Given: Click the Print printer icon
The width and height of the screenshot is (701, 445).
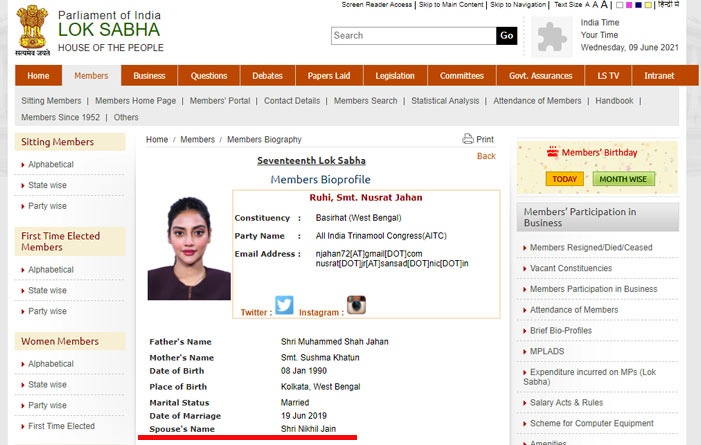Looking at the screenshot, I should pyautogui.click(x=468, y=139).
